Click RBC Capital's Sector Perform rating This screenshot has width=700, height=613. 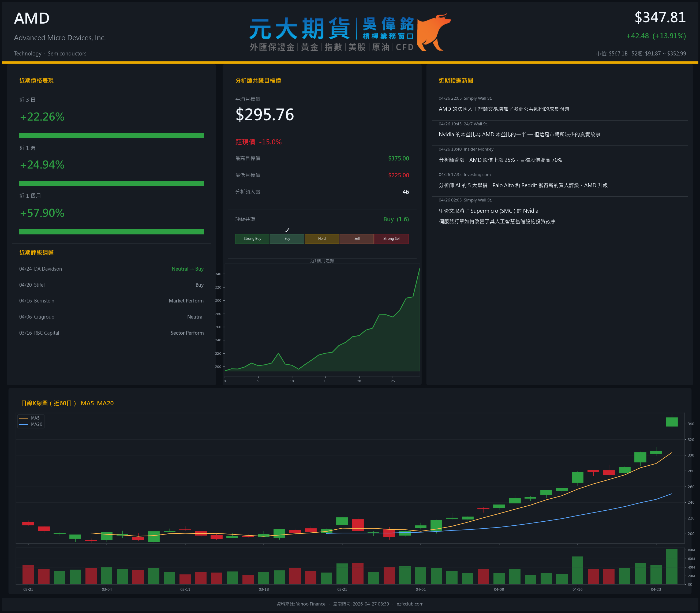click(187, 333)
